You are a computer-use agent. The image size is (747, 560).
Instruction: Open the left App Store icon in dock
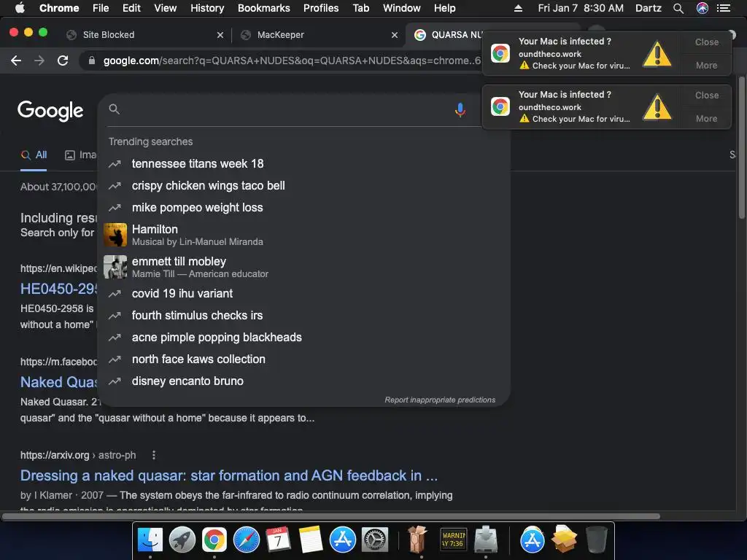tap(343, 540)
